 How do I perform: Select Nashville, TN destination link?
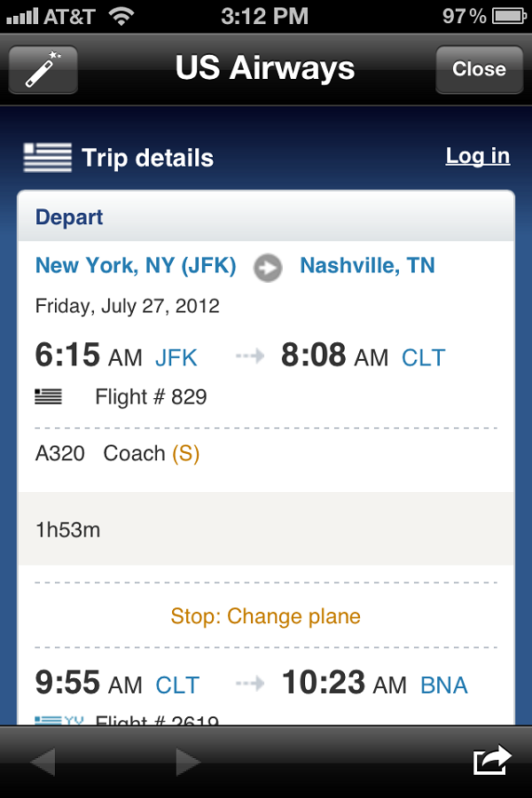point(368,265)
